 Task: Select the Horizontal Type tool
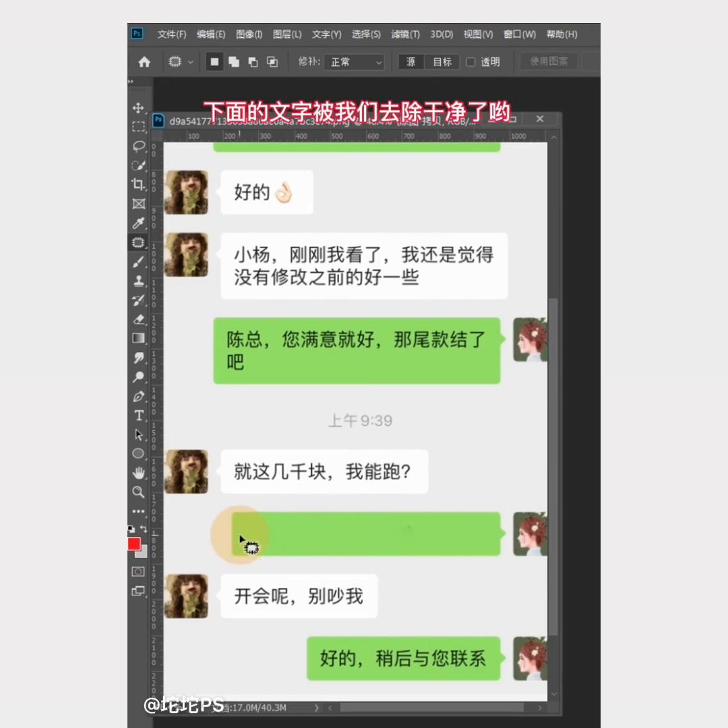(138, 416)
